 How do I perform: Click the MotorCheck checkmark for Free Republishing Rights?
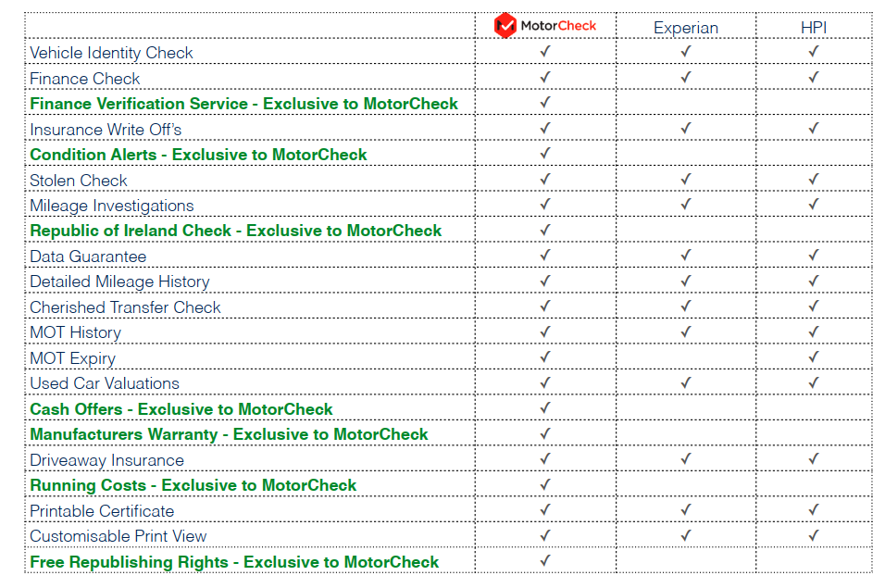[x=545, y=561]
